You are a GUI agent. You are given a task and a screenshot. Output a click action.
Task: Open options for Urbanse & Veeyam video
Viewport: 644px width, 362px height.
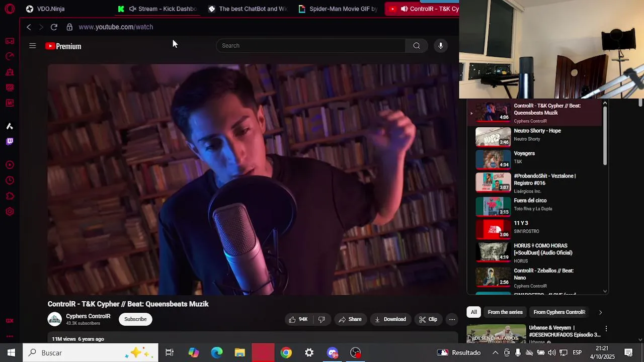point(606,329)
